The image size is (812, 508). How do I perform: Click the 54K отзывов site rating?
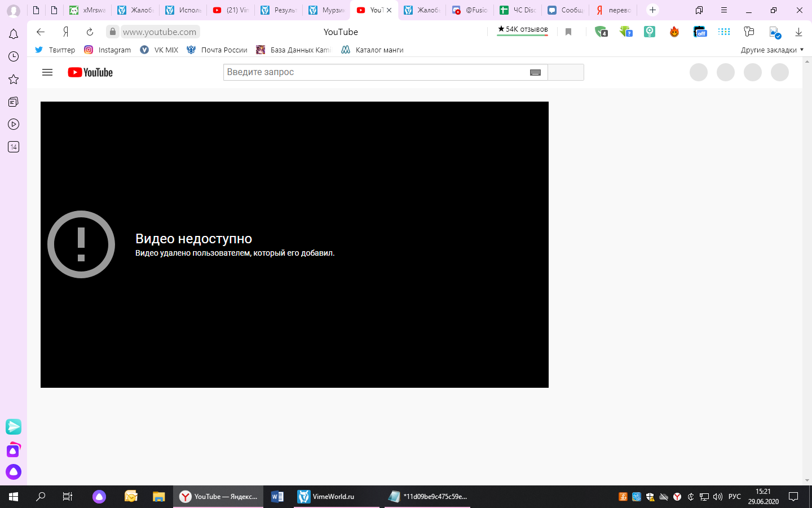click(522, 29)
